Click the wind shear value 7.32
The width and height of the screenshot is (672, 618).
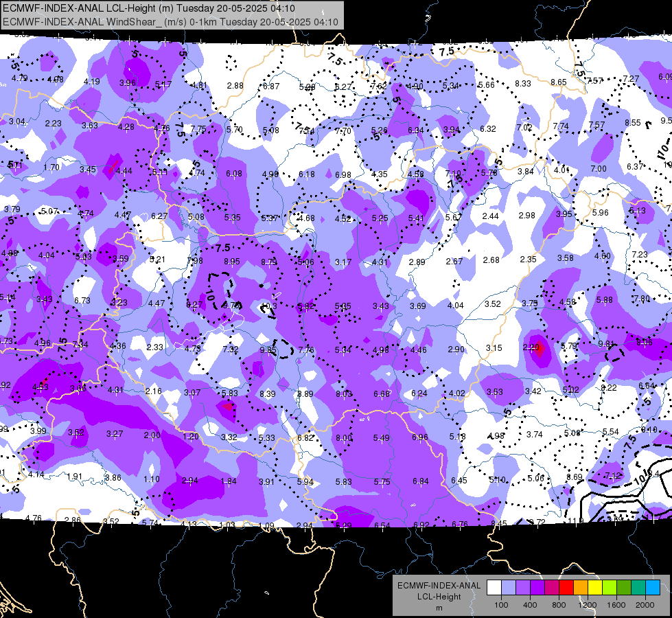coord(231,349)
